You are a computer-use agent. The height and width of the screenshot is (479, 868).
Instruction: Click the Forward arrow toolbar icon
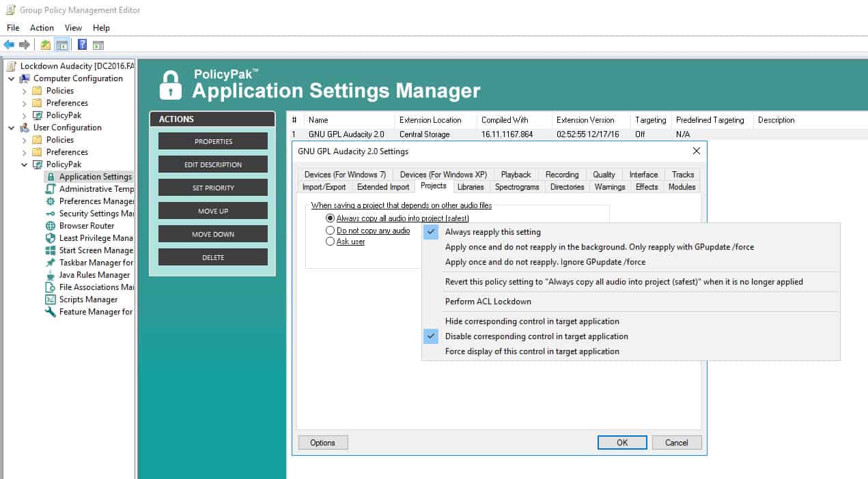(25, 45)
